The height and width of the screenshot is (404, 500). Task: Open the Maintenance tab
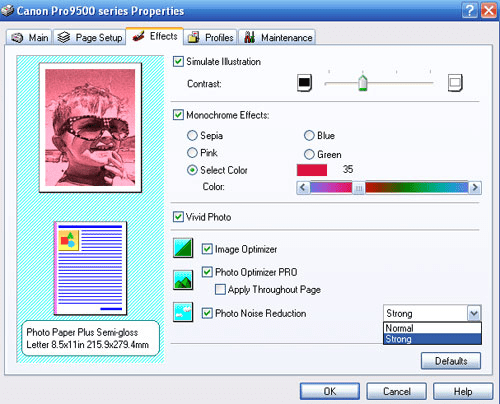tap(277, 37)
